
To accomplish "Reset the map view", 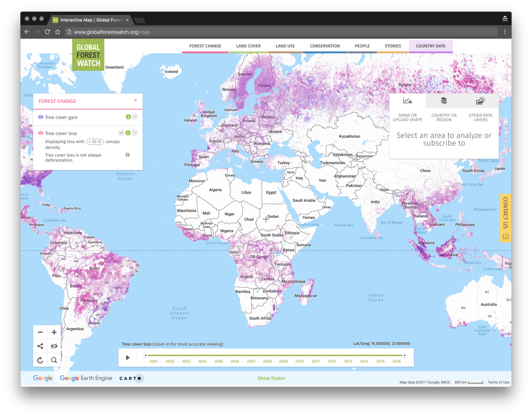I will tap(40, 360).
